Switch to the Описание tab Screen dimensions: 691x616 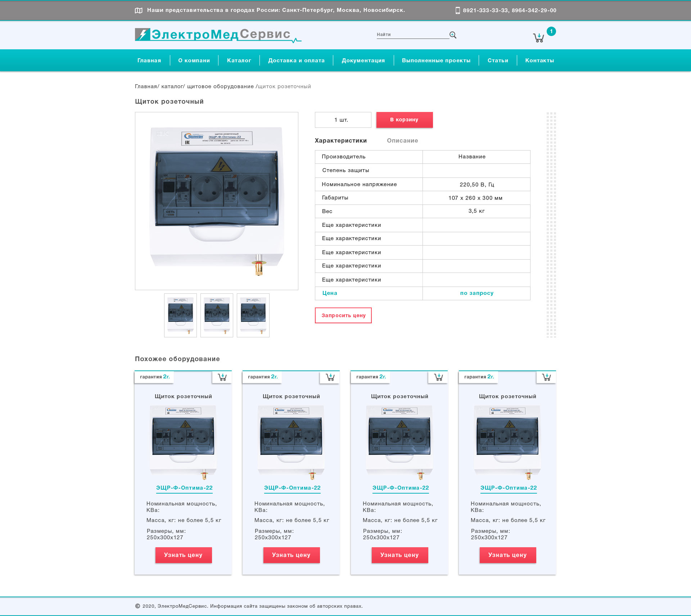pyautogui.click(x=402, y=141)
